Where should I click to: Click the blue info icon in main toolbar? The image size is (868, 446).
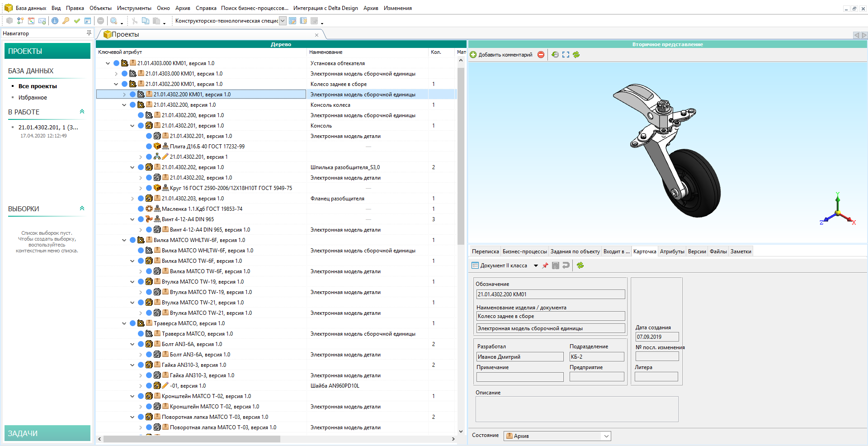tap(55, 21)
